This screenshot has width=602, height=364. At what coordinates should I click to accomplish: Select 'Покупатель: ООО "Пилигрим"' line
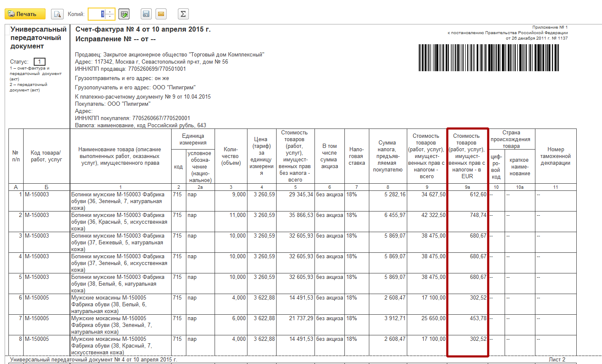(x=113, y=104)
